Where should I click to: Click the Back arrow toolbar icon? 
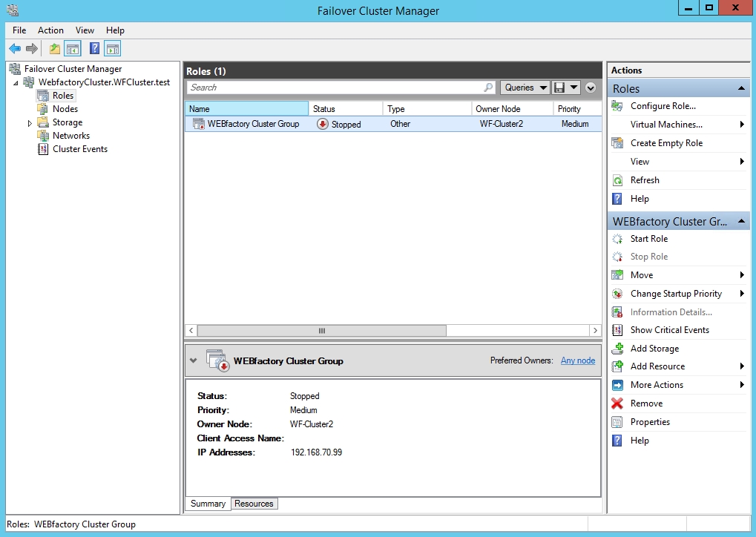[x=15, y=49]
